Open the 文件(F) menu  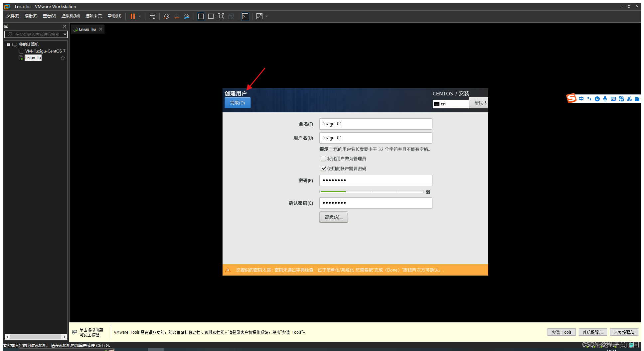click(13, 16)
